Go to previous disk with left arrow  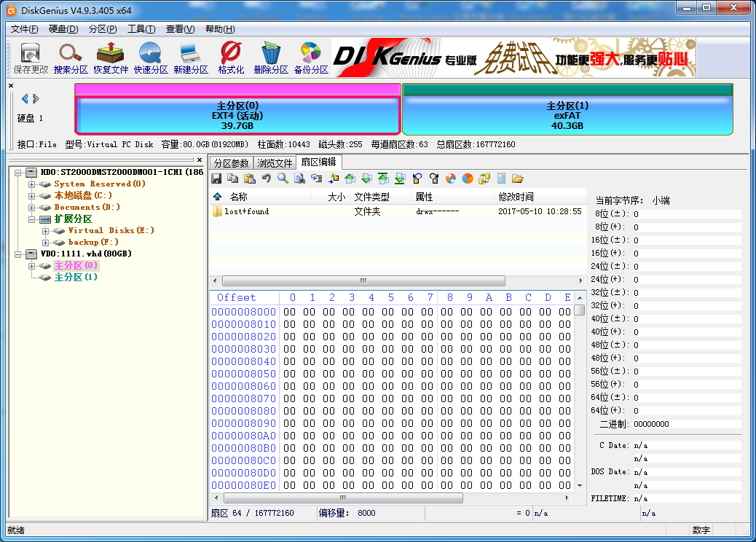click(x=25, y=99)
